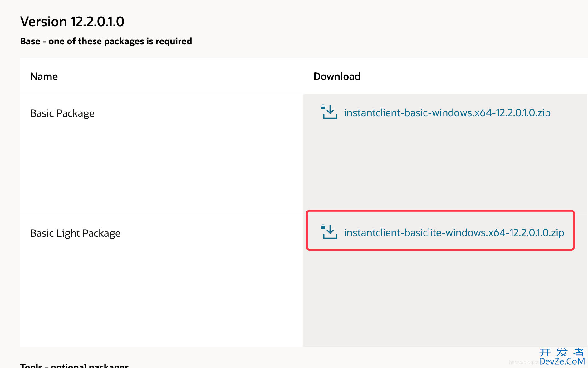Click lock badge on basic package download icon

323,107
